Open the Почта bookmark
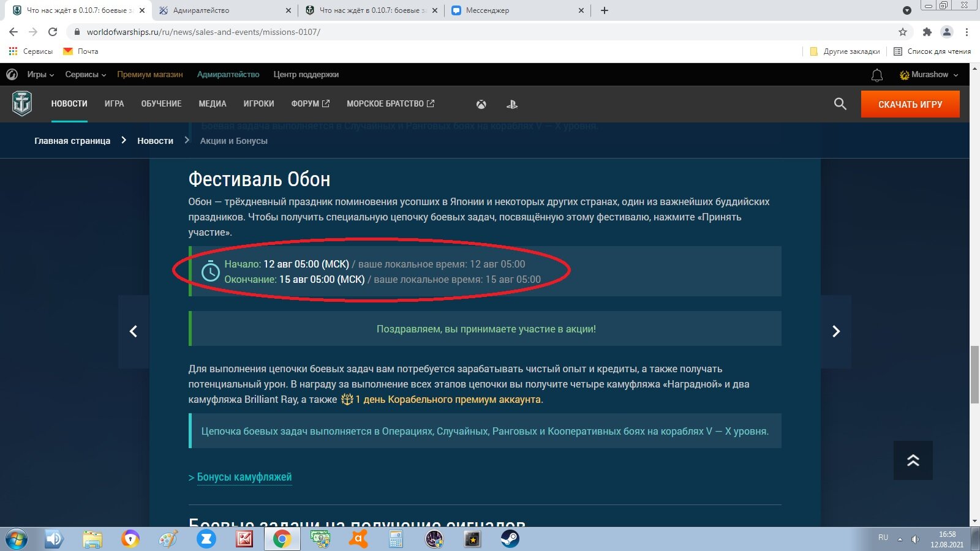 point(81,51)
